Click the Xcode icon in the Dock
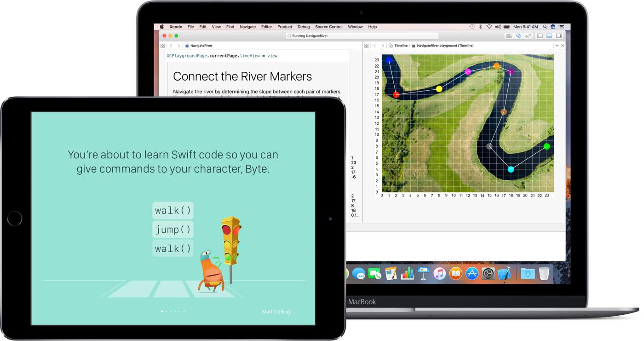644x341 pixels. [x=505, y=274]
